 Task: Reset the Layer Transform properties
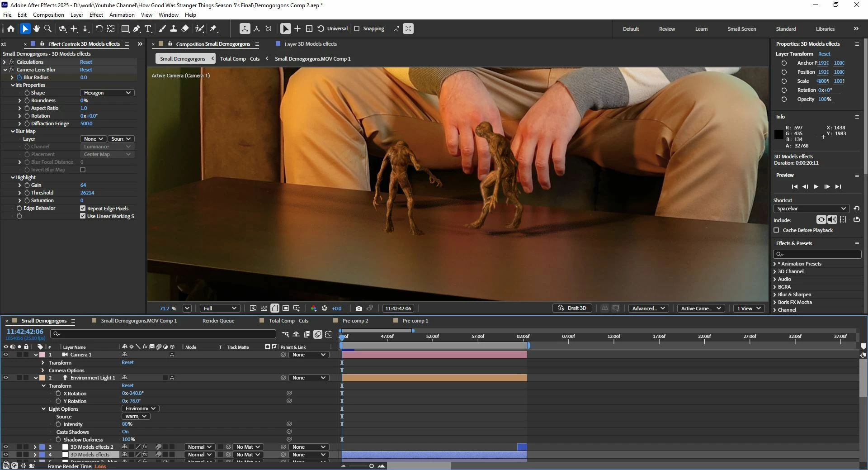coord(824,54)
